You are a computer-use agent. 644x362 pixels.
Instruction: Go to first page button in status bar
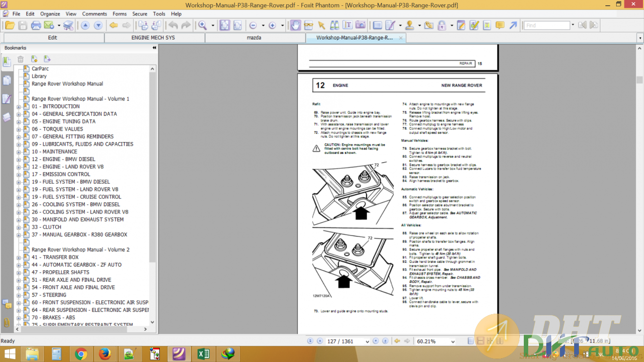[310, 341]
